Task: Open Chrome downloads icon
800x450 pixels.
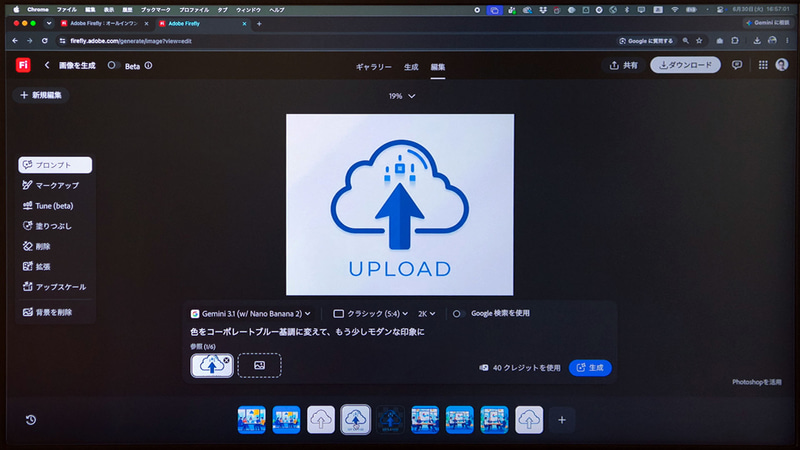Action: point(757,41)
